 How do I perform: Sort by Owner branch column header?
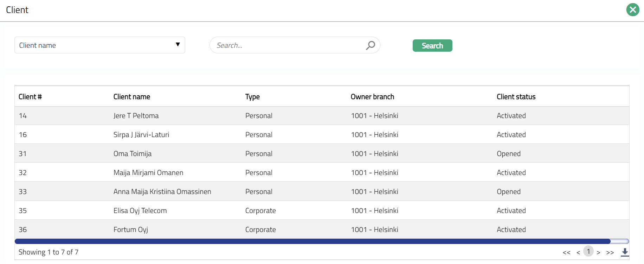(372, 97)
